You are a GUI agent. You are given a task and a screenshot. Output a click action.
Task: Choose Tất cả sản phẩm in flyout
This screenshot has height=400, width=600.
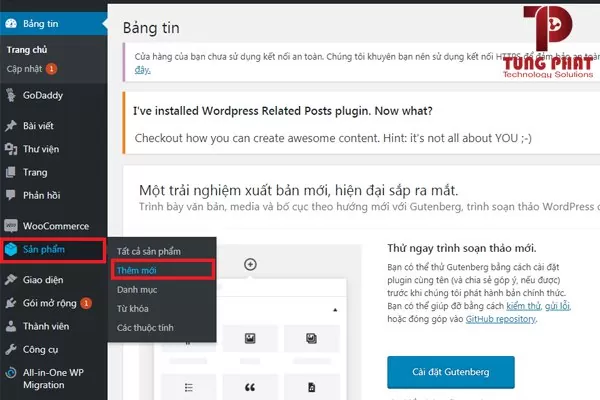coord(148,251)
